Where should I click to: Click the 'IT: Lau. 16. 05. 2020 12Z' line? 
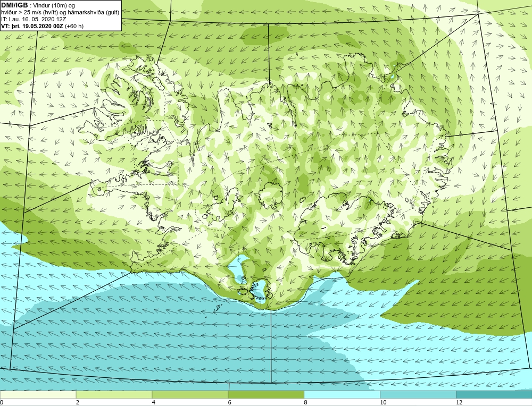[34, 19]
